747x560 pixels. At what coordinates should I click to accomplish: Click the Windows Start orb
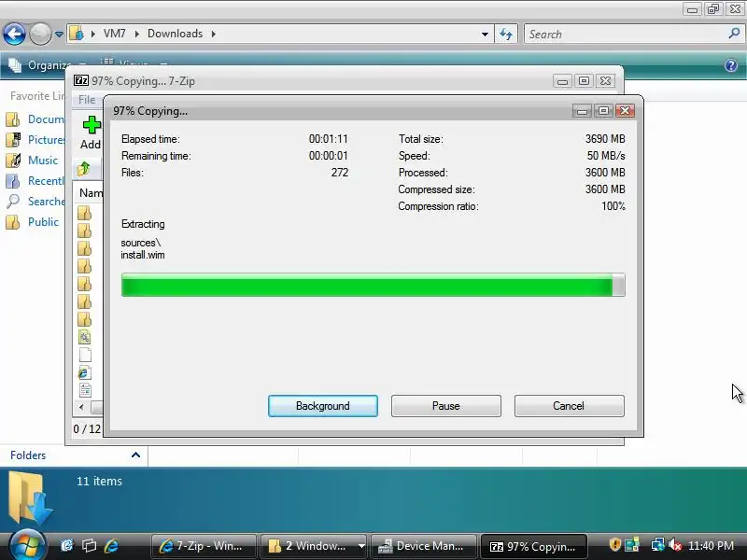click(27, 545)
